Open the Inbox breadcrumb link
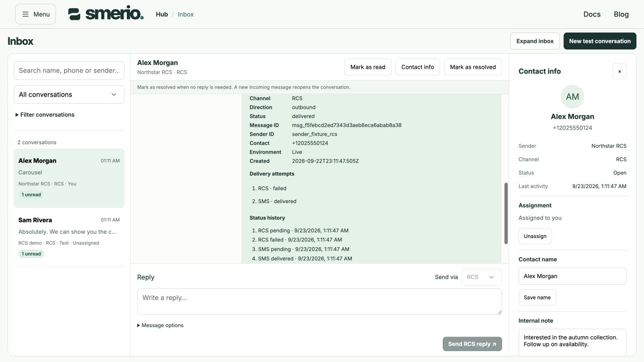Image resolution: width=644 pixels, height=362 pixels. coord(186,14)
